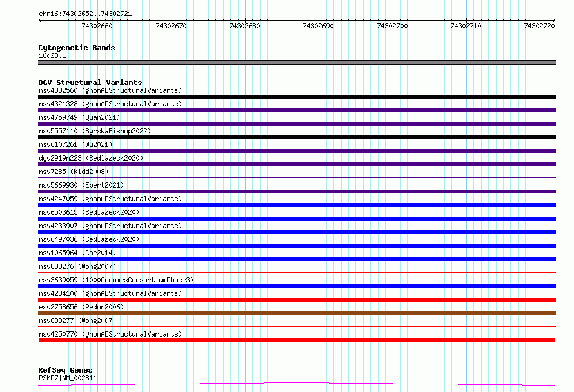This screenshot has width=574, height=392.
Task: Click ruler position 74302690
Action: pos(318,26)
